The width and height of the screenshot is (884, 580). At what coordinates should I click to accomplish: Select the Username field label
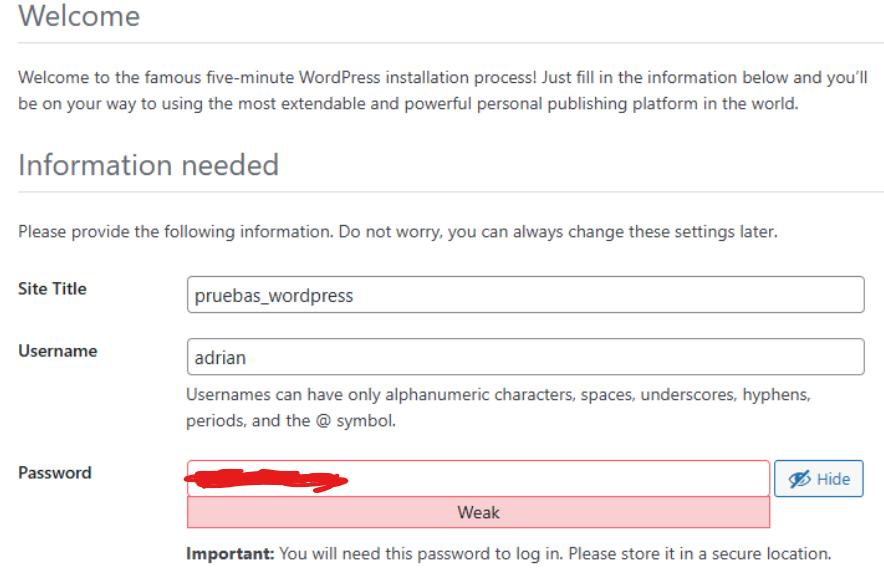[x=58, y=351]
